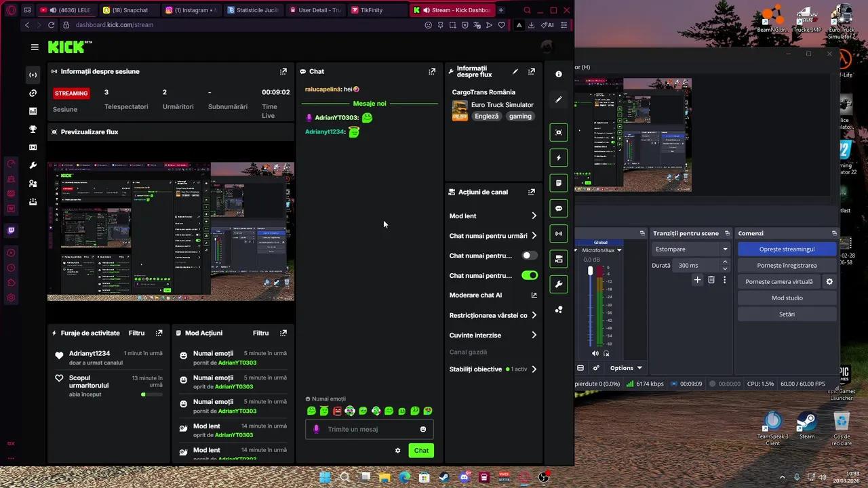Switch to the Snapchat browser tab
This screenshot has width=868, height=488.
pyautogui.click(x=129, y=10)
